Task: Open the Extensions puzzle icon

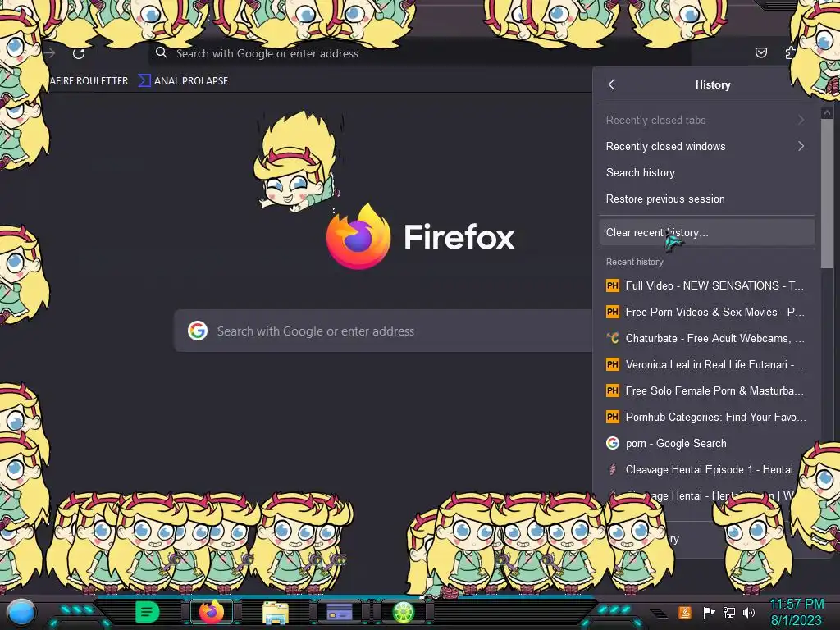Action: point(790,53)
